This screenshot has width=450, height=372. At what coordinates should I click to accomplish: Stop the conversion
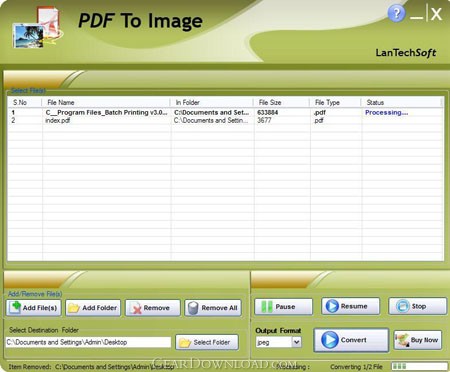[417, 306]
